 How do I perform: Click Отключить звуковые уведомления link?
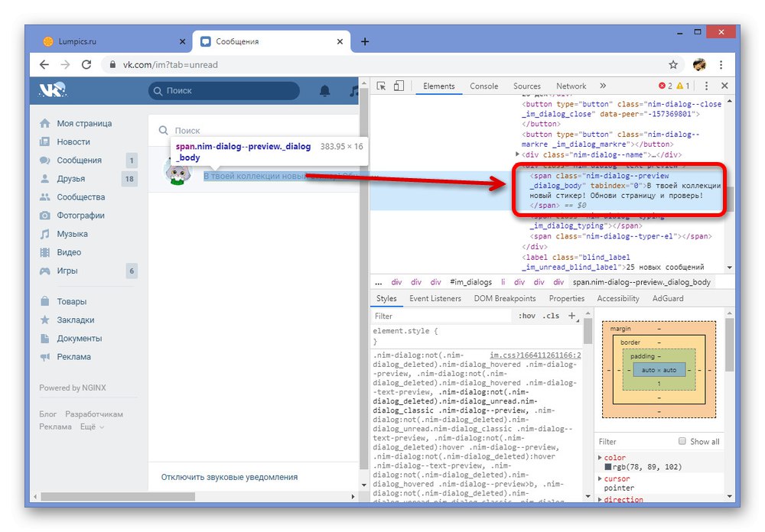229,477
